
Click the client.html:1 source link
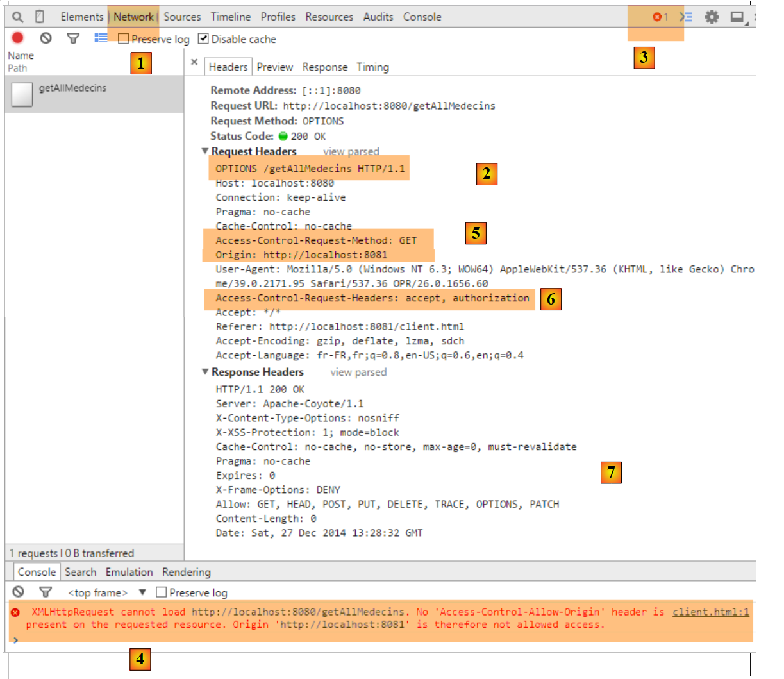(710, 612)
